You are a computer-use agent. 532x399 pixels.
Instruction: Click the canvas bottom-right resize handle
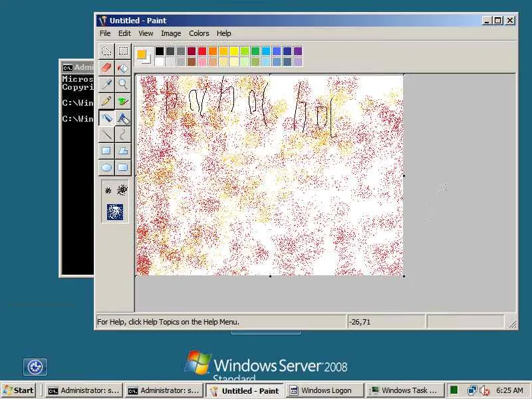tap(404, 276)
